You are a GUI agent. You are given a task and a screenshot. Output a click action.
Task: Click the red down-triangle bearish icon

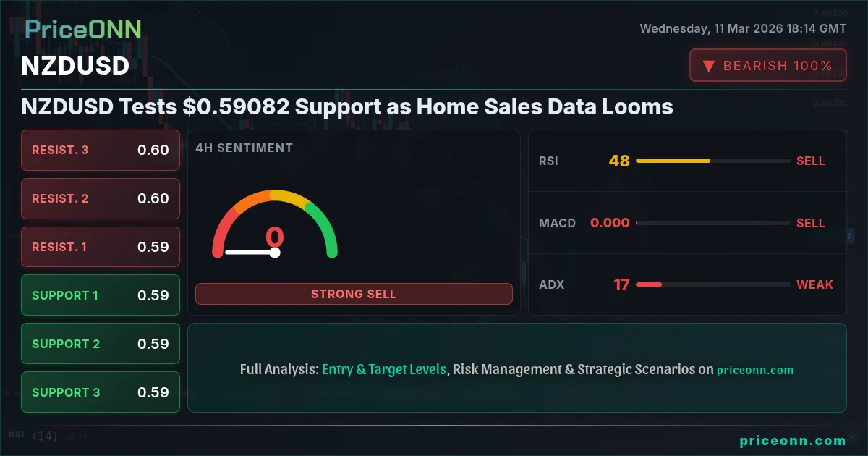coord(709,66)
